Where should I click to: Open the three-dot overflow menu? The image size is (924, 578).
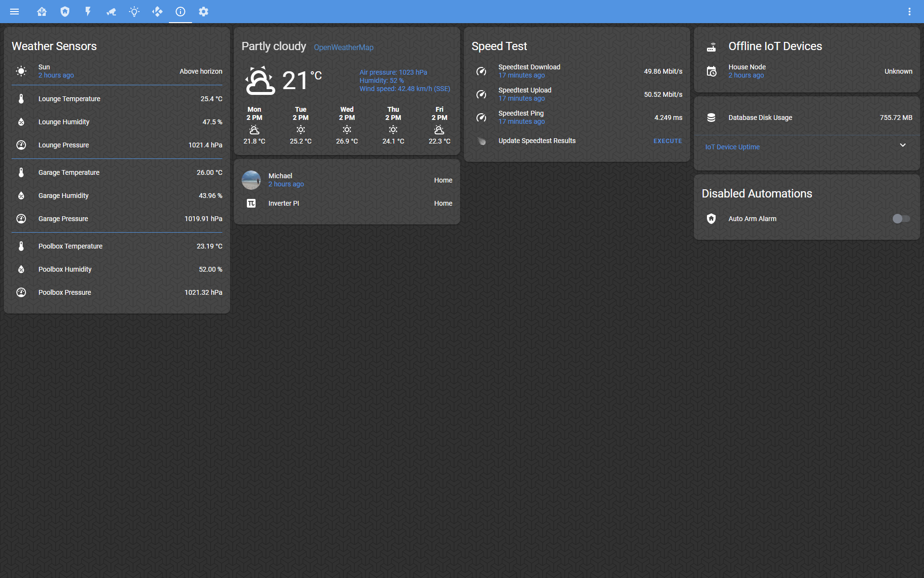(x=909, y=12)
